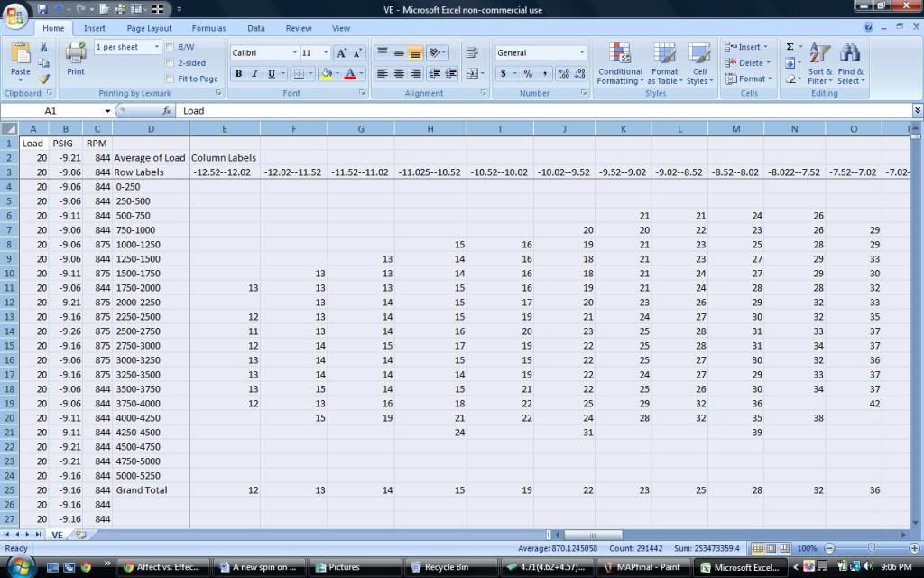Align cell text to the right
Screen dimensions: 924x578
point(415,74)
